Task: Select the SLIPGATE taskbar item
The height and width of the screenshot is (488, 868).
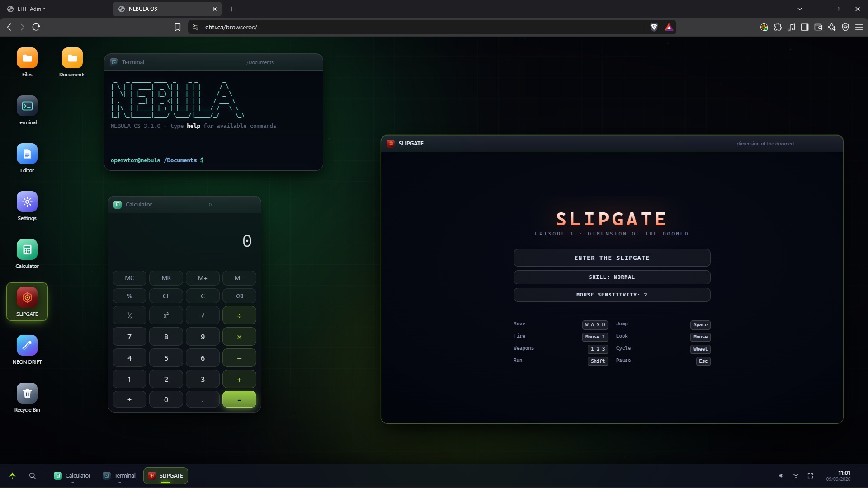Action: tap(165, 476)
